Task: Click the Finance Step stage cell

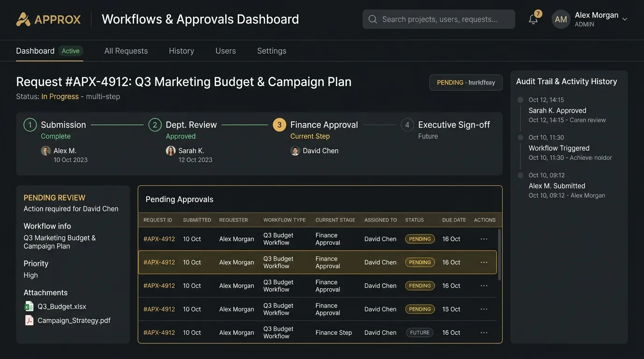Action: (x=334, y=332)
